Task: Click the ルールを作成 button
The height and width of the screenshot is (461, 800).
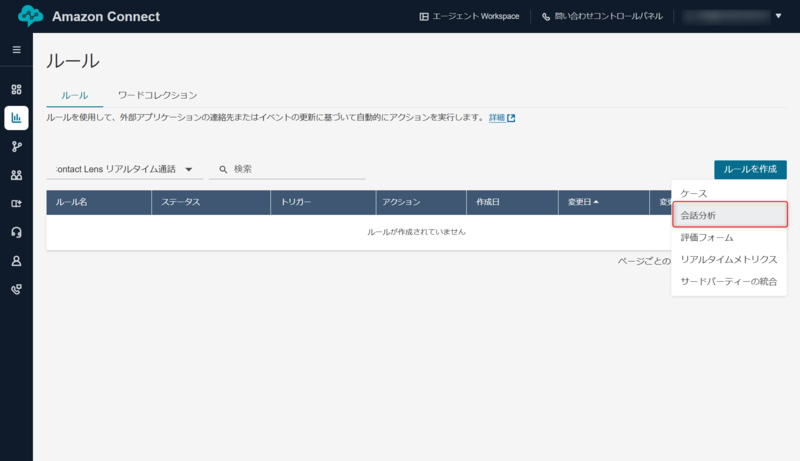Action: [750, 169]
